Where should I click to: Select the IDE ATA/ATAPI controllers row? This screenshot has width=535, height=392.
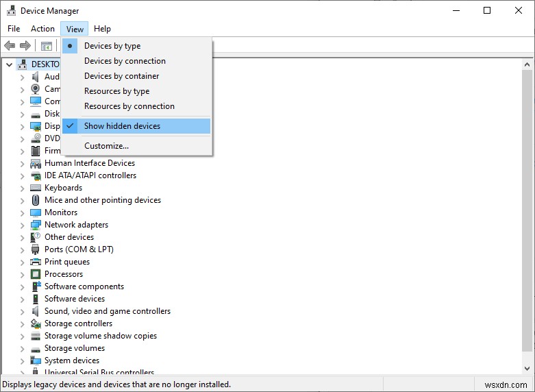[x=90, y=175]
